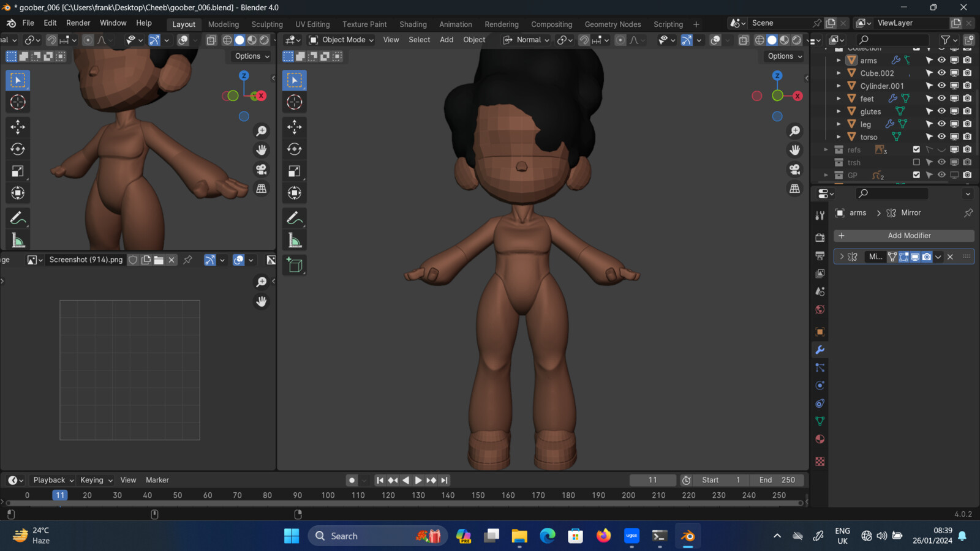Select the Annotate tool in main viewport

point(295,218)
